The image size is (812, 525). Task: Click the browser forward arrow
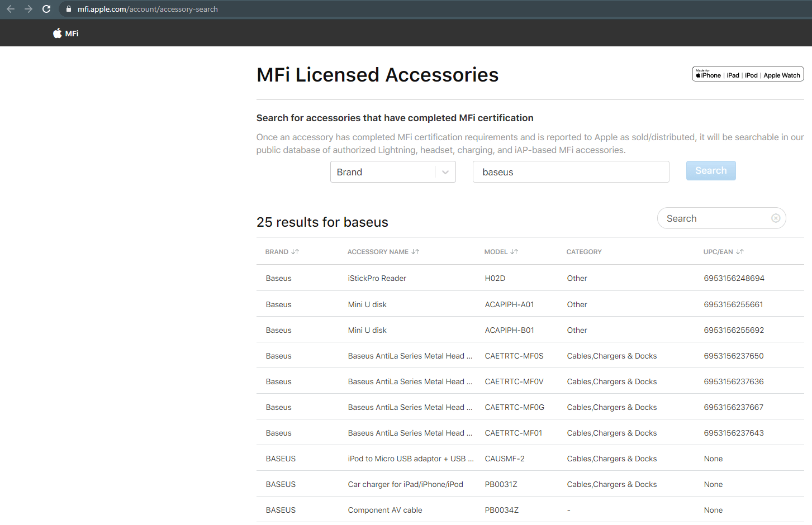pyautogui.click(x=29, y=9)
